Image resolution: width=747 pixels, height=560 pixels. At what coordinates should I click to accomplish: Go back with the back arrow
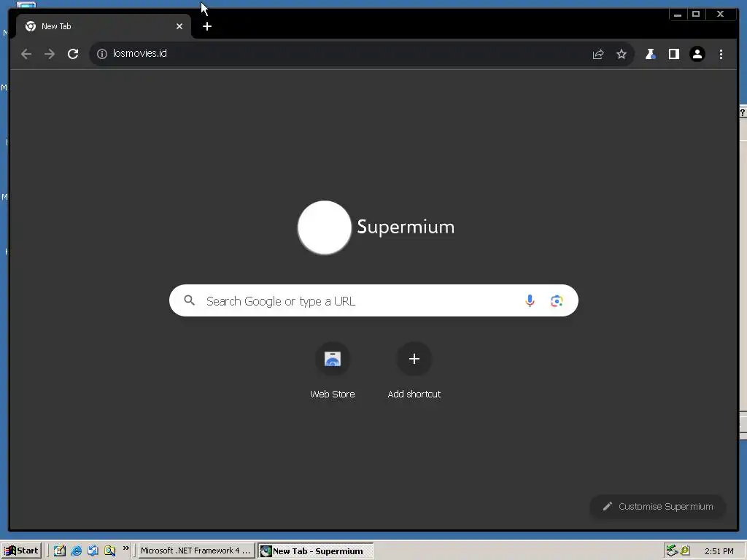pos(26,54)
